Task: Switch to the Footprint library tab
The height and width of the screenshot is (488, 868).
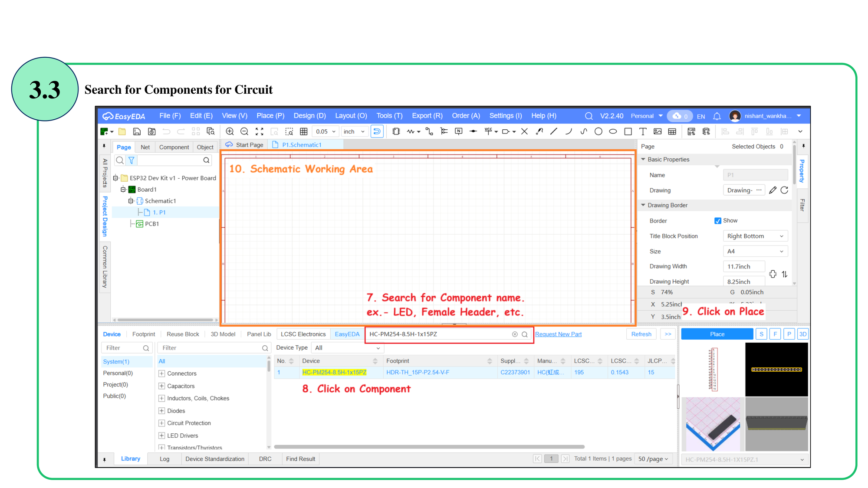Action: (143, 334)
